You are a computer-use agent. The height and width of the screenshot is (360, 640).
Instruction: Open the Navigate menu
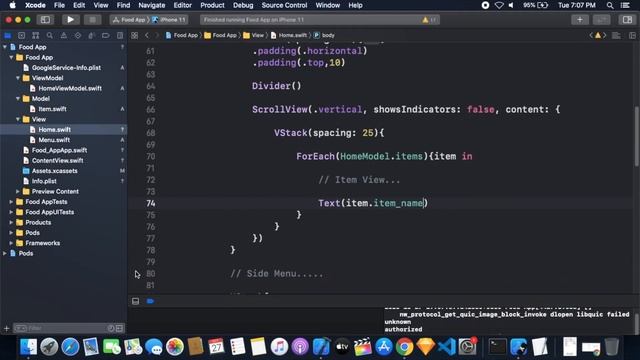pyautogui.click(x=151, y=5)
